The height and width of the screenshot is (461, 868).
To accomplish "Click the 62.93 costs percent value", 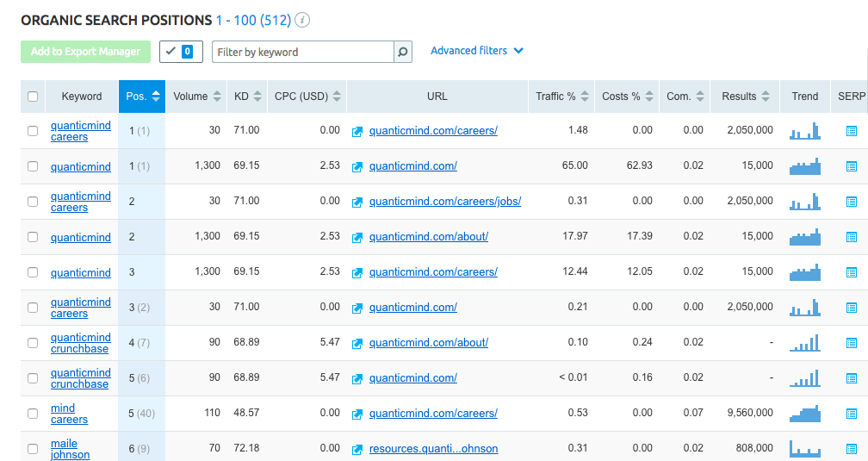I will 640,165.
